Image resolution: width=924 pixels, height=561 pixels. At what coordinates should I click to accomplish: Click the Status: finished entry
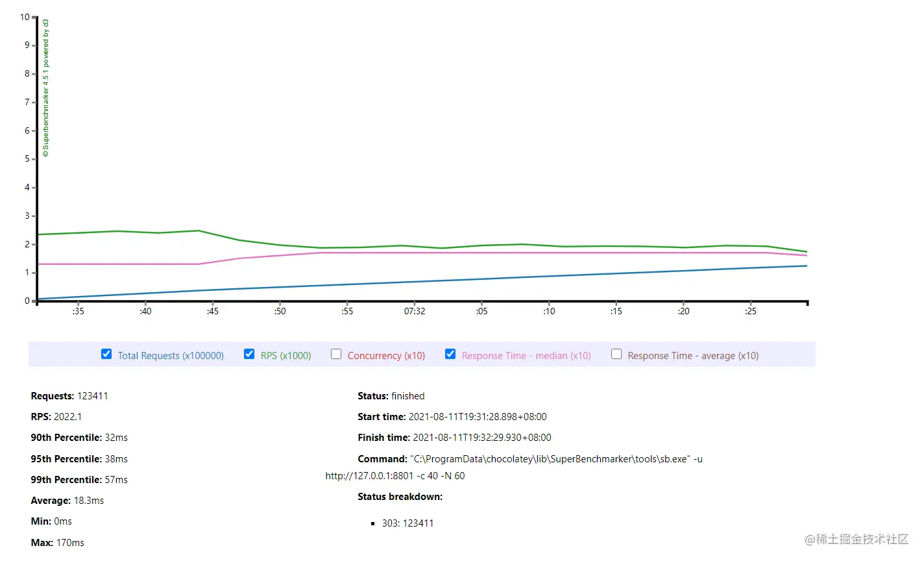[x=391, y=396]
